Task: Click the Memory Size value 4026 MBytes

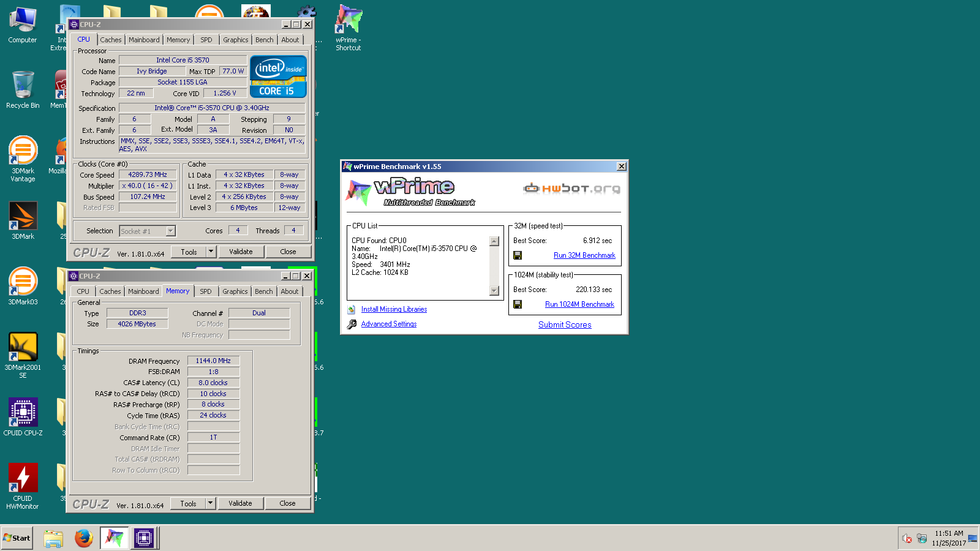Action: [x=137, y=324]
